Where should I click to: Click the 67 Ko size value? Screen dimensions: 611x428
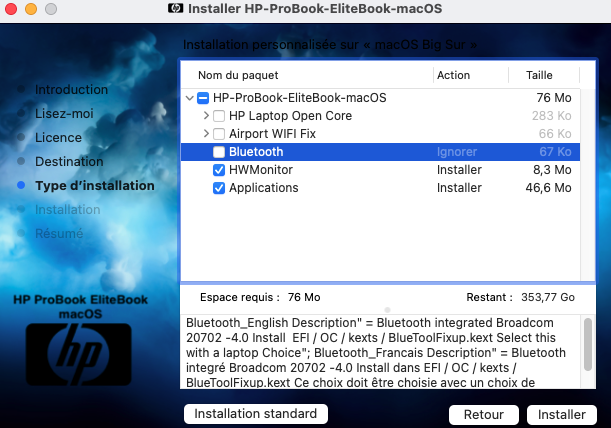pyautogui.click(x=555, y=152)
